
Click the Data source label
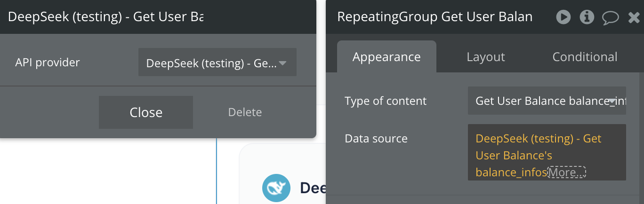(x=376, y=139)
